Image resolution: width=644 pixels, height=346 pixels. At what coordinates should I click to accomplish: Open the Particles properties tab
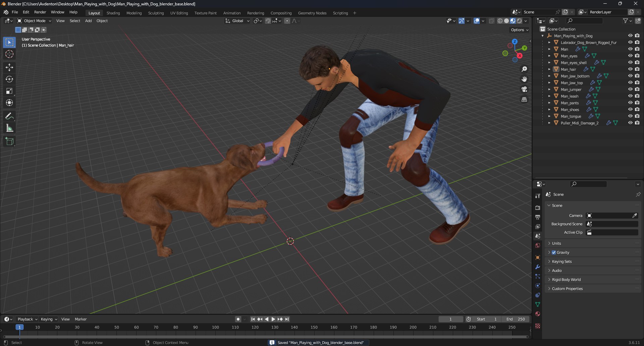point(538,276)
